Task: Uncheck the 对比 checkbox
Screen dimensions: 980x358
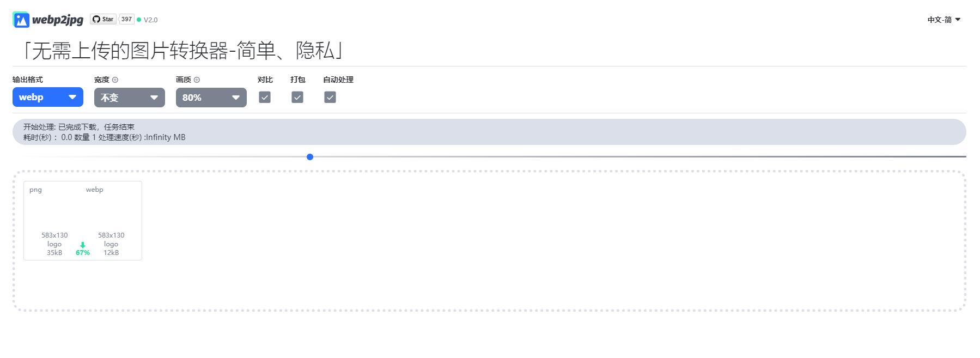Action: pyautogui.click(x=265, y=97)
